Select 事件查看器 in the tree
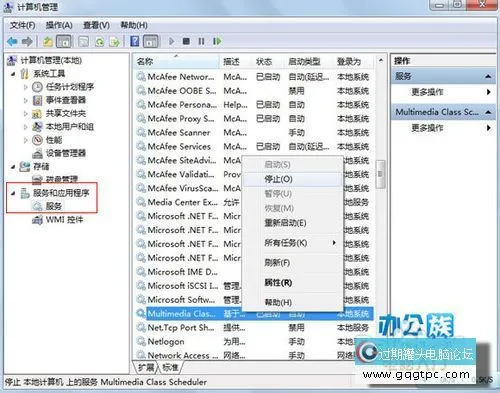Image resolution: width=500 pixels, height=393 pixels. 66,100
